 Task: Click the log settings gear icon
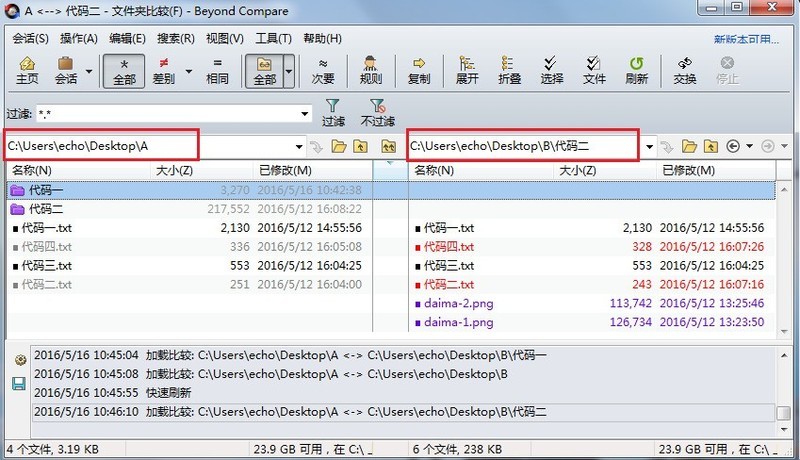point(20,360)
